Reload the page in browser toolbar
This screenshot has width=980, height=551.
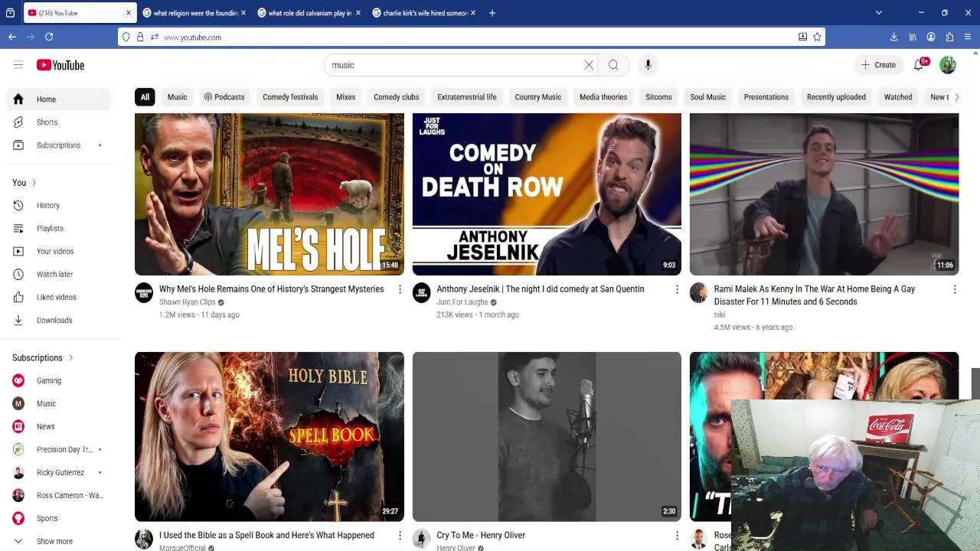[x=49, y=37]
